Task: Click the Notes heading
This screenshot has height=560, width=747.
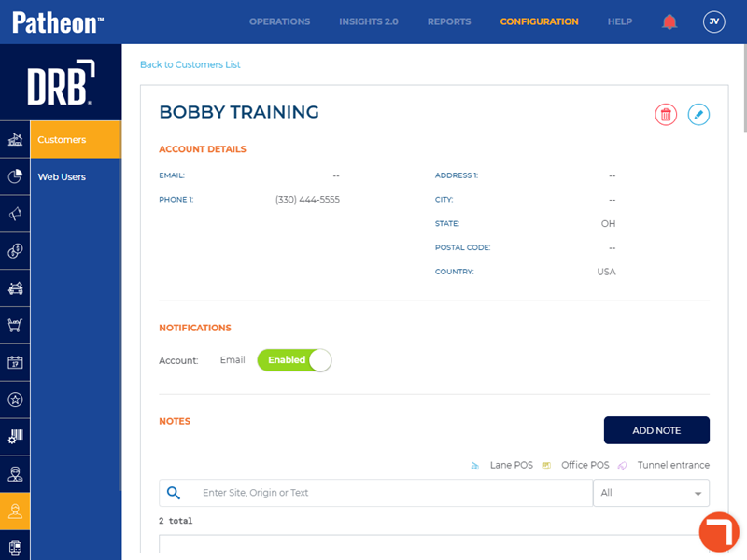Action: 175,422
